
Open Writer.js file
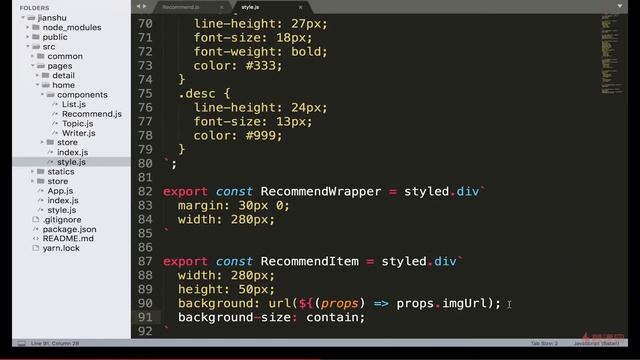click(x=79, y=133)
